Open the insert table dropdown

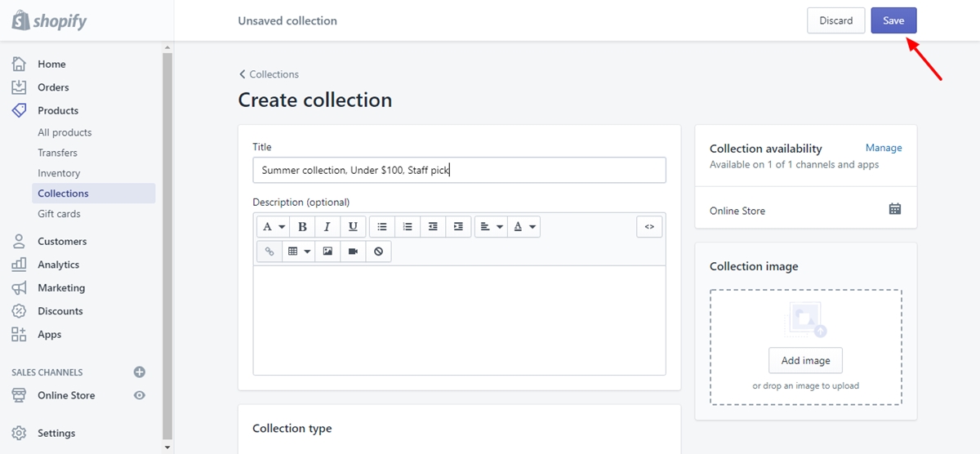[x=299, y=251]
